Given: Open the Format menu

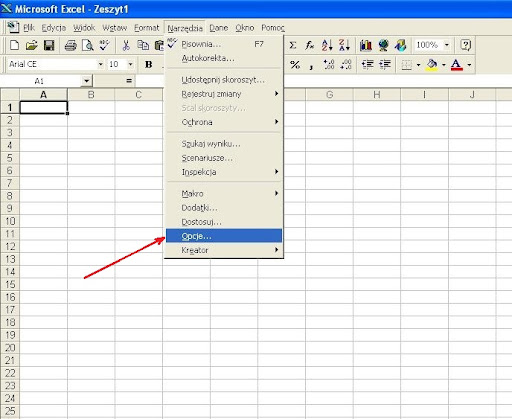Looking at the screenshot, I should tap(147, 28).
